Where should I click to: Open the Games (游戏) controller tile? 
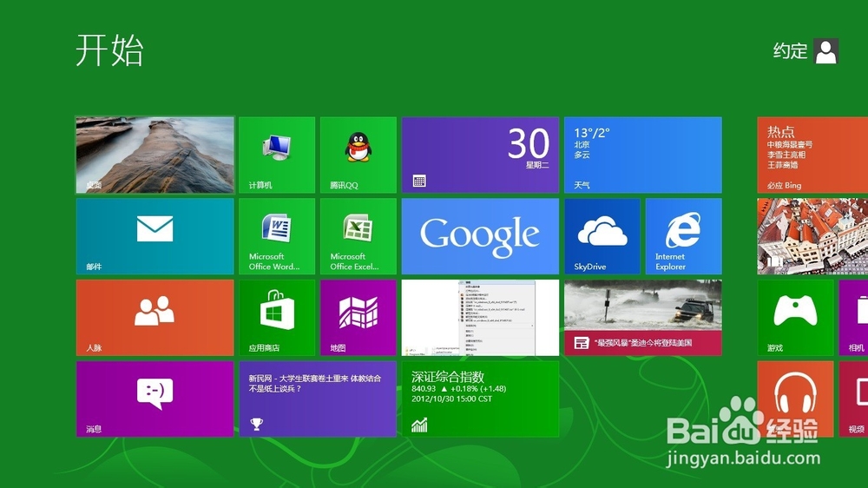tap(795, 318)
